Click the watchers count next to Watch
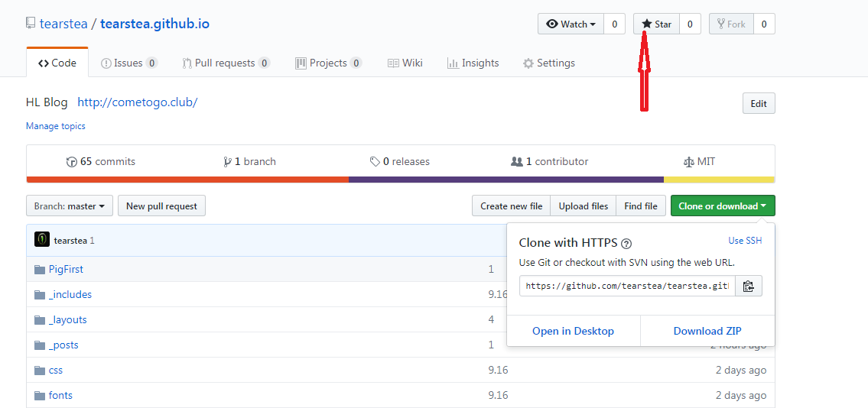Screen dimensions: 868x408 [614, 24]
